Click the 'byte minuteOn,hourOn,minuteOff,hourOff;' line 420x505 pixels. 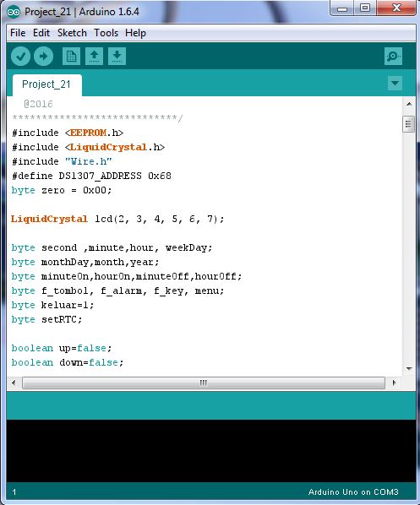[x=127, y=276]
